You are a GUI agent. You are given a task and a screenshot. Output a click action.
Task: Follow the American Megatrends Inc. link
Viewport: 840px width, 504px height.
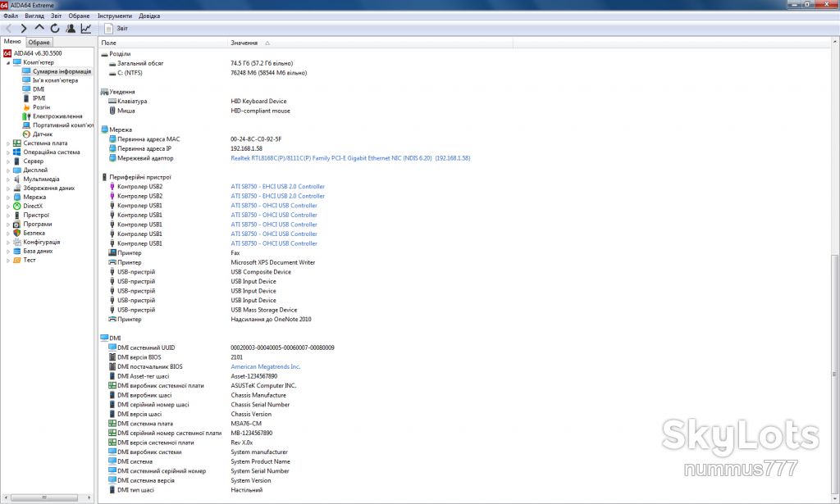click(265, 367)
